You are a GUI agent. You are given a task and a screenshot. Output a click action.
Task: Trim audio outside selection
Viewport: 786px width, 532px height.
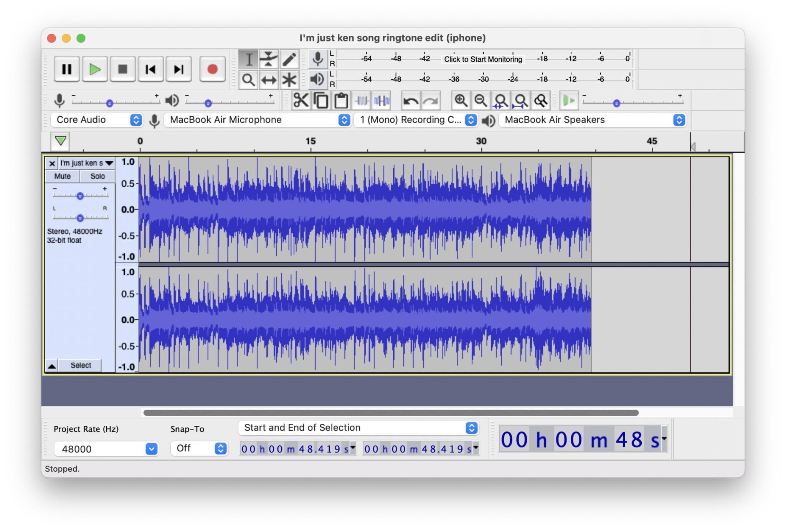click(361, 100)
